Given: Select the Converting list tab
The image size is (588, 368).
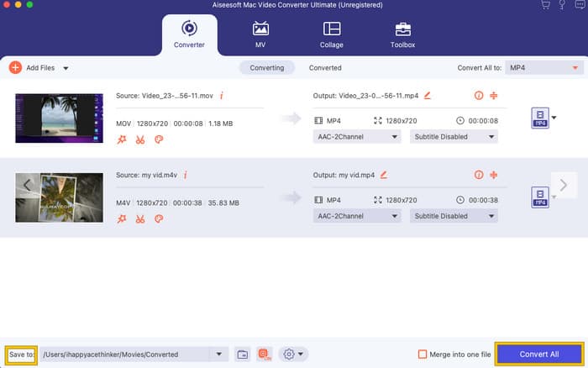Looking at the screenshot, I should click(x=266, y=68).
